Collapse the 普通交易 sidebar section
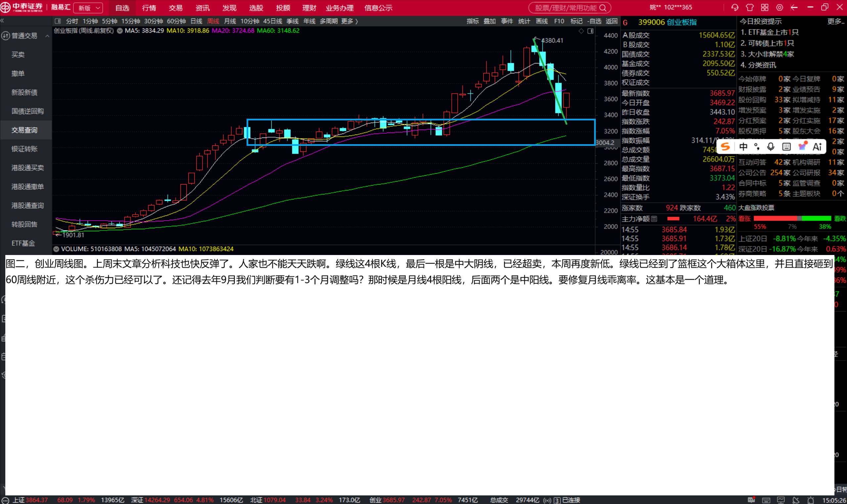 (47, 36)
